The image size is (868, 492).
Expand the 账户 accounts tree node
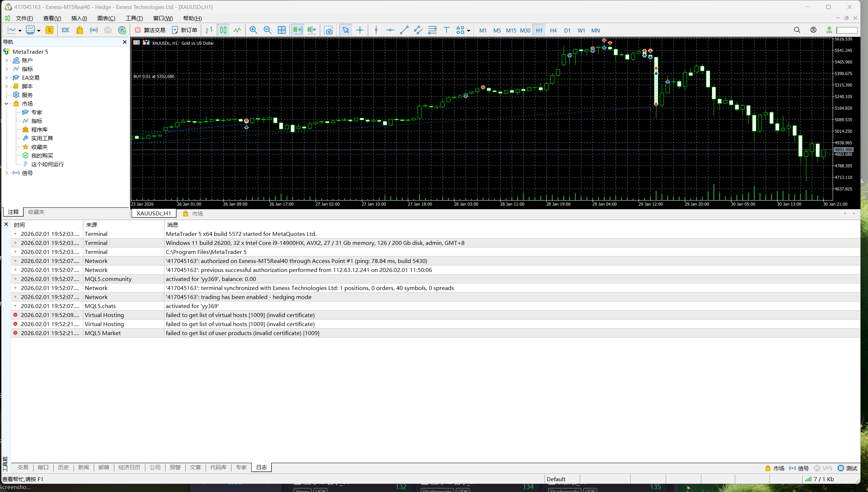coord(6,60)
